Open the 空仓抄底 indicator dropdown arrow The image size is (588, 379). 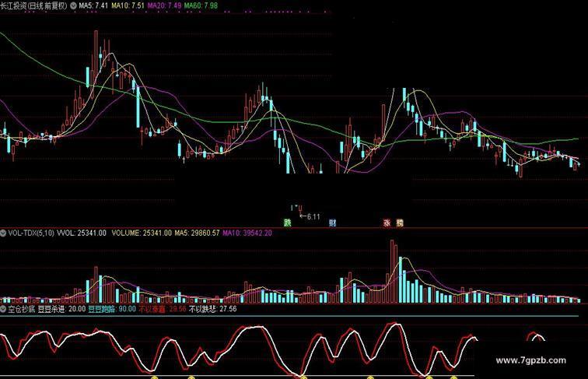[x=3, y=309]
